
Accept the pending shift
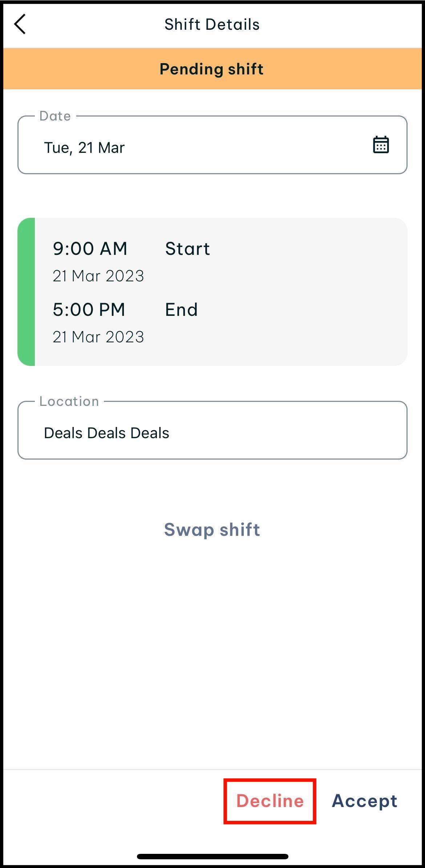[364, 801]
